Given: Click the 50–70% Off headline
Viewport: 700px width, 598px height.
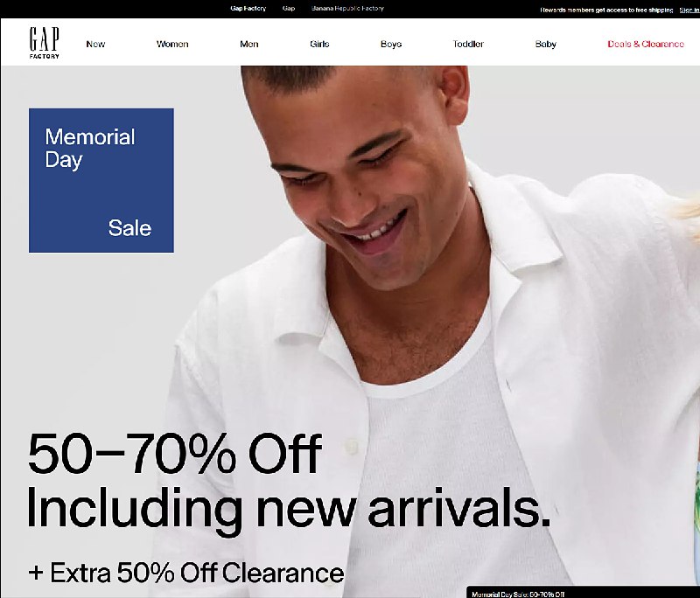Looking at the screenshot, I should tap(174, 454).
